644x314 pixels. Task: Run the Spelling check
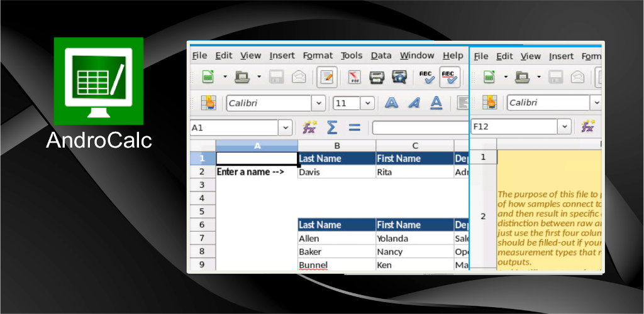point(426,77)
